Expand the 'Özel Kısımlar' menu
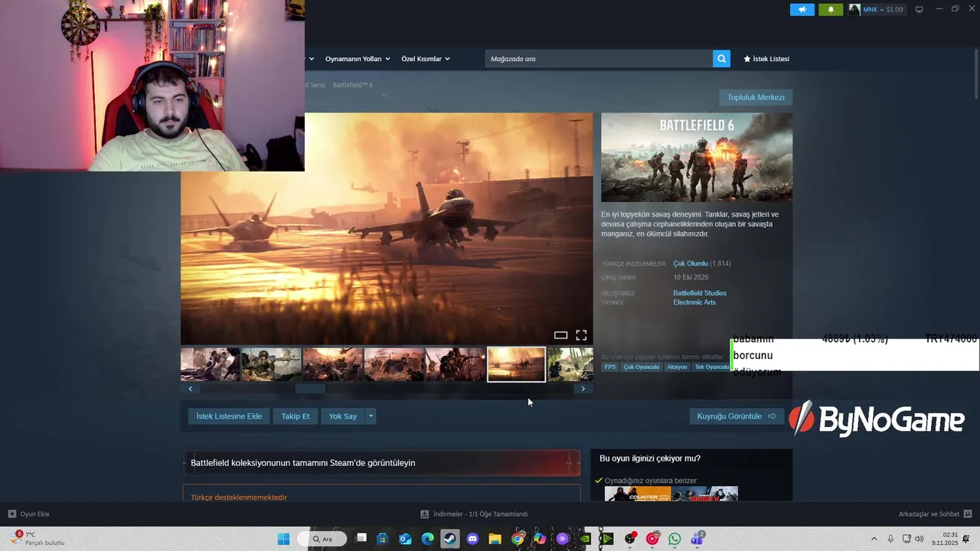The height and width of the screenshot is (551, 980). 426,59
